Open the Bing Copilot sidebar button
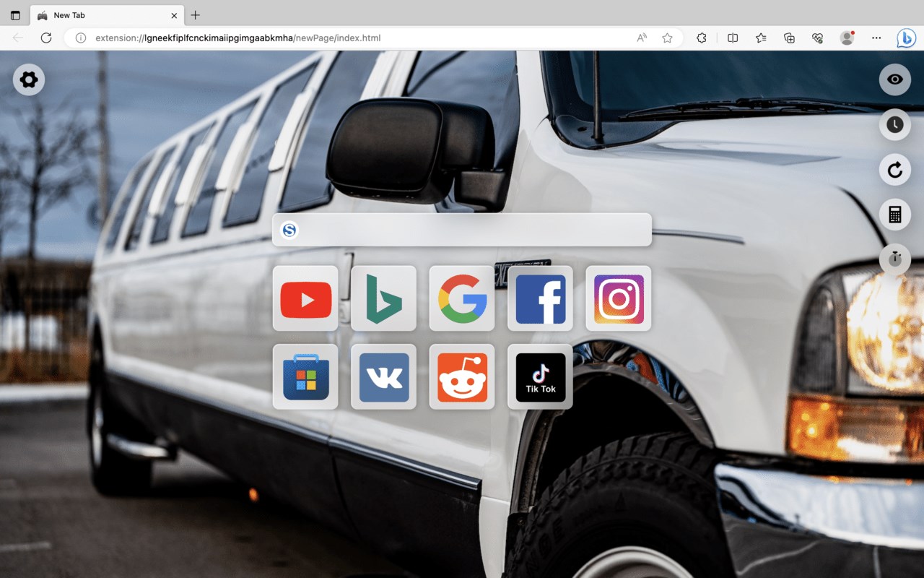The width and height of the screenshot is (924, 578). click(907, 38)
